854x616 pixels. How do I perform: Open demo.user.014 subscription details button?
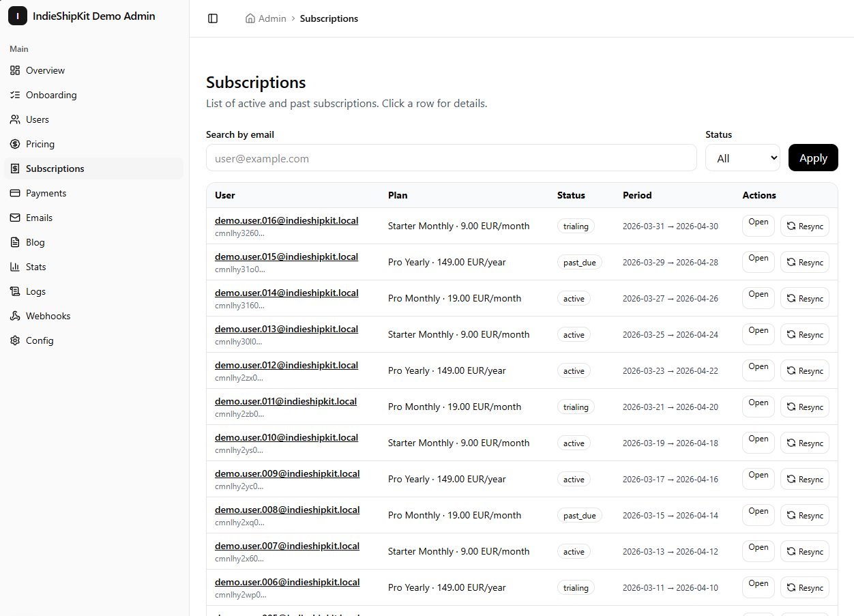point(759,298)
